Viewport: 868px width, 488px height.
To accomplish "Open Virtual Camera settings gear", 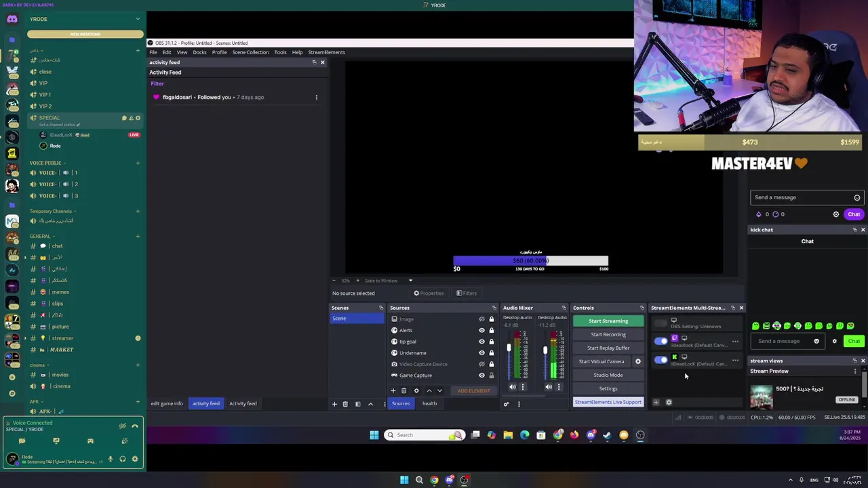I will click(x=637, y=361).
